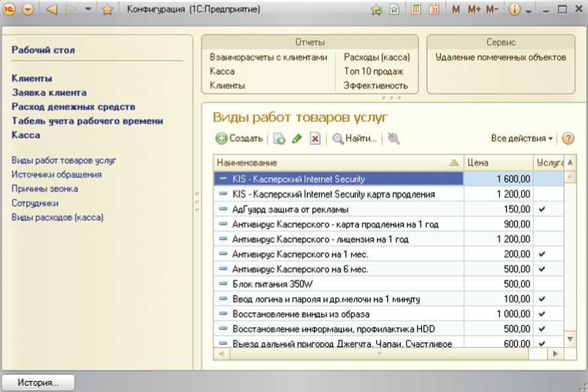Image resolution: width=588 pixels, height=392 pixels.
Task: Open the dropdown arrow beside the info icon
Action: [529, 11]
